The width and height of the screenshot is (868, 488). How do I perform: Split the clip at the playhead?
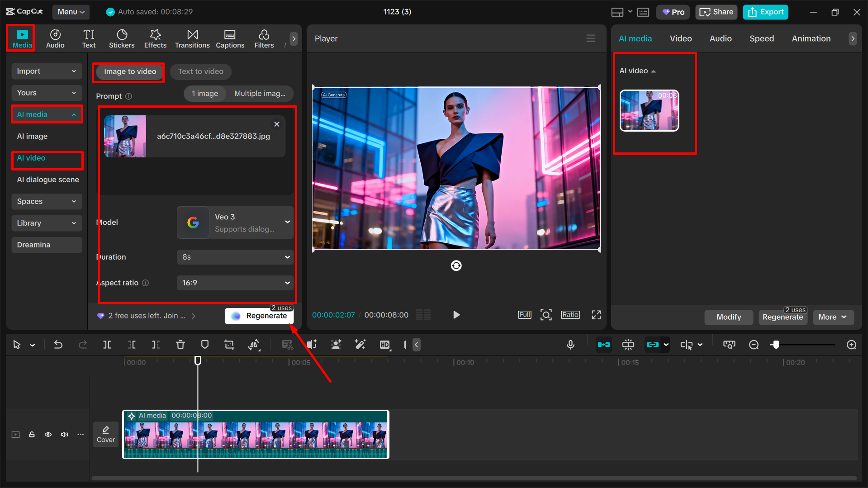click(x=107, y=344)
